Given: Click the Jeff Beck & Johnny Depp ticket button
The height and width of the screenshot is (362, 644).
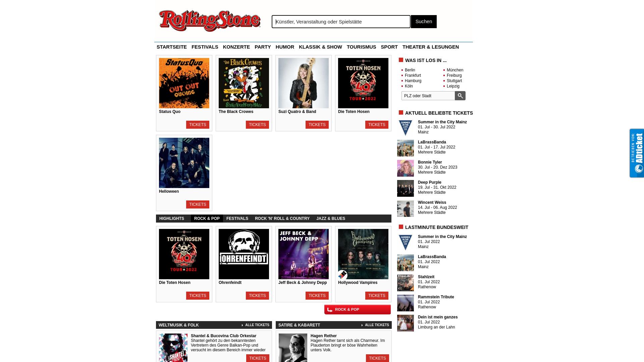Looking at the screenshot, I should click(317, 295).
